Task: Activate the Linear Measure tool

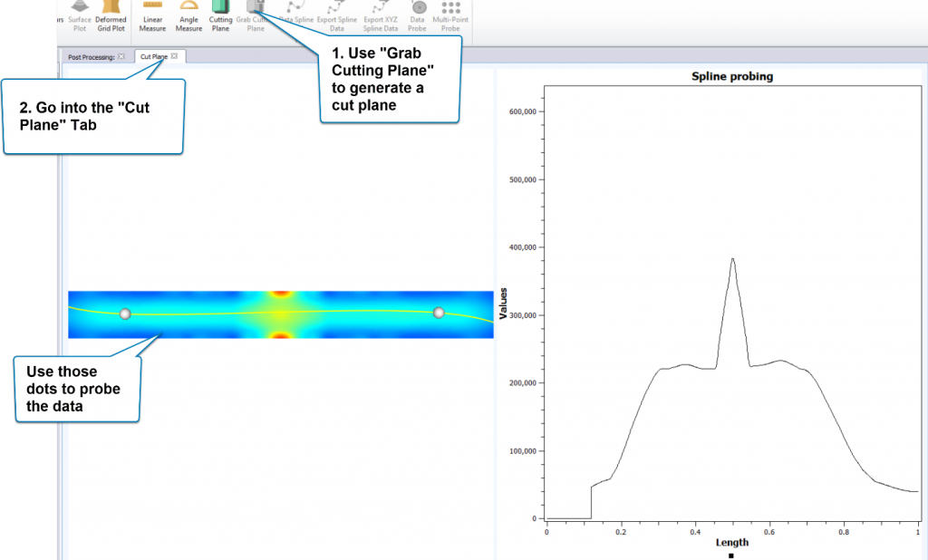Action: click(x=154, y=16)
